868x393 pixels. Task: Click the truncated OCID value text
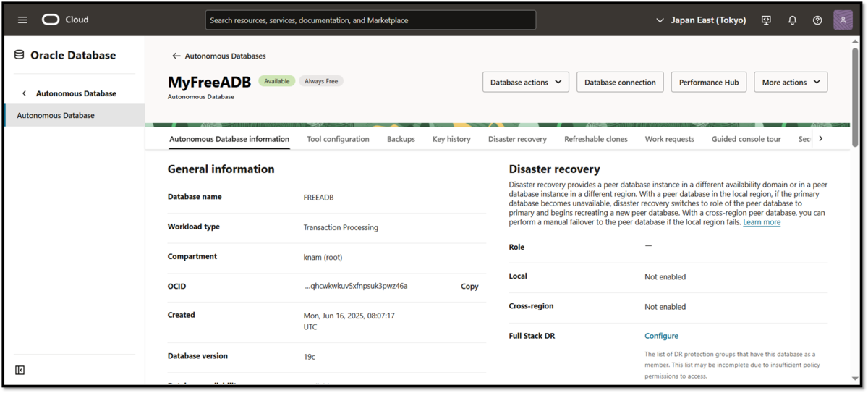click(356, 286)
